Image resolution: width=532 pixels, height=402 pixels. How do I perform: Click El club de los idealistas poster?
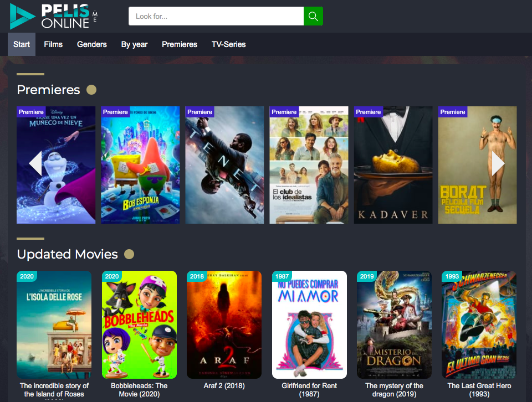309,166
